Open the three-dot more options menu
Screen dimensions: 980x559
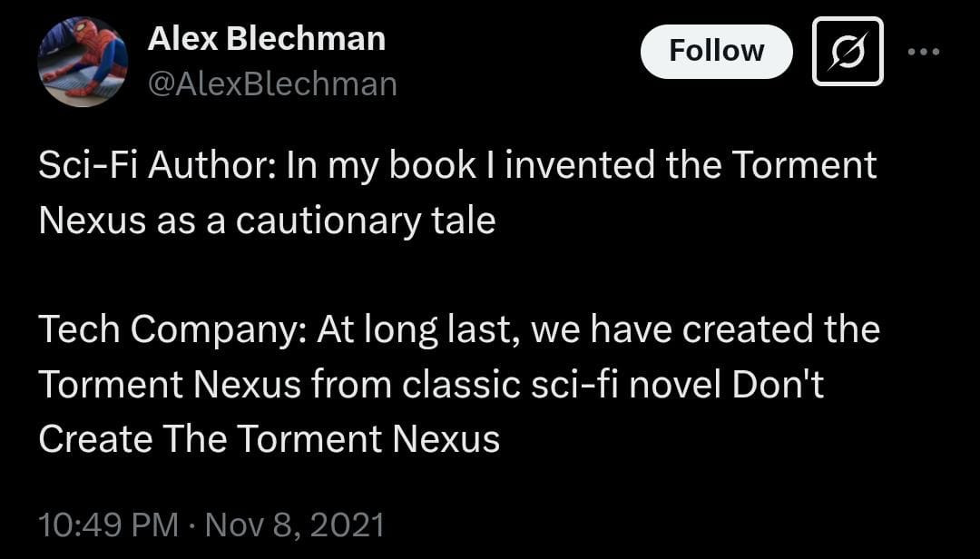(924, 52)
